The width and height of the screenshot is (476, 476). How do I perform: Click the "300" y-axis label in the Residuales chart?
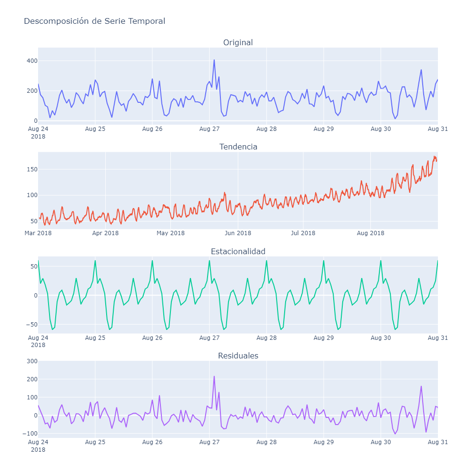click(x=32, y=361)
